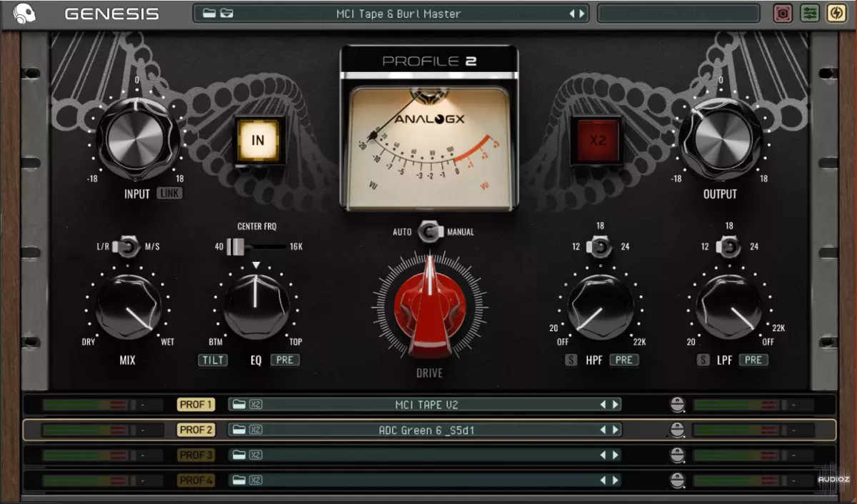The image size is (857, 504).
Task: Toggle the S solo button beside HPF
Action: (571, 360)
